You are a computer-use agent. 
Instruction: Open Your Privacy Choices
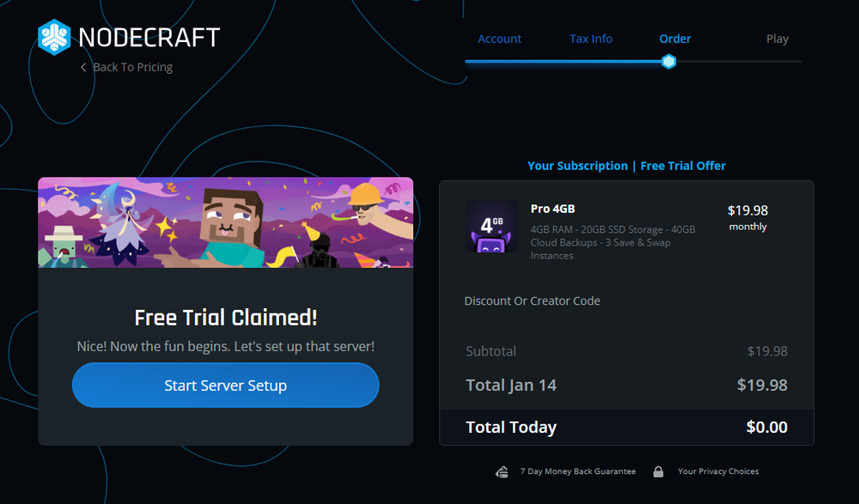718,471
